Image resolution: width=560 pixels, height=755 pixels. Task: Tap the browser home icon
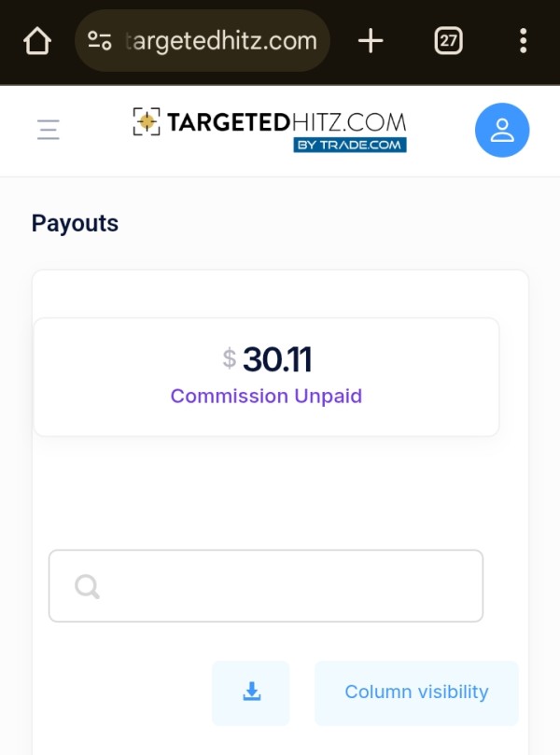tap(37, 41)
